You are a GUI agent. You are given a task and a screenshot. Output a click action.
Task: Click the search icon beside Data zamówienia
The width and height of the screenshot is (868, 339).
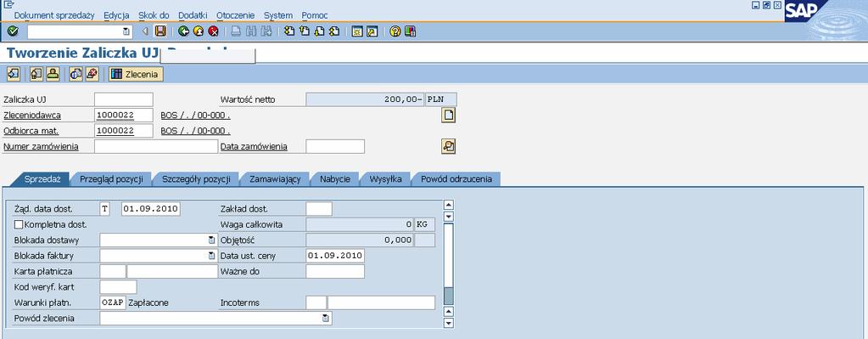(448, 146)
